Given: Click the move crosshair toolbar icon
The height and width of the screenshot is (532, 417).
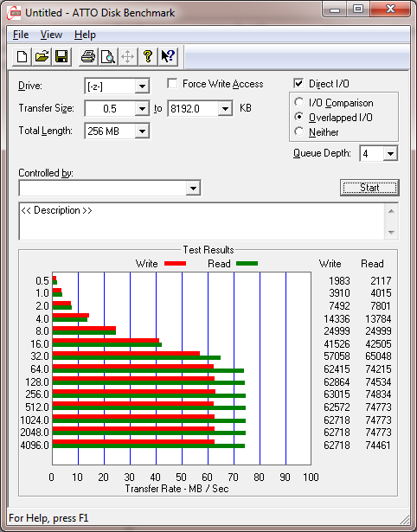Looking at the screenshot, I should [127, 56].
